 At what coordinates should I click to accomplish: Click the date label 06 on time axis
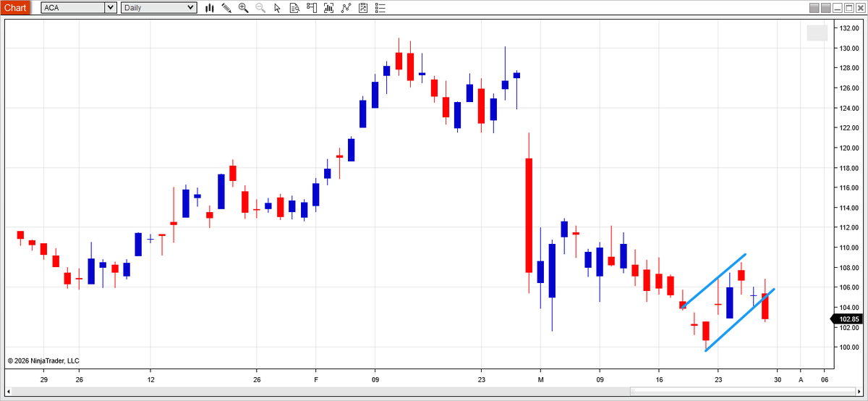[x=825, y=379]
